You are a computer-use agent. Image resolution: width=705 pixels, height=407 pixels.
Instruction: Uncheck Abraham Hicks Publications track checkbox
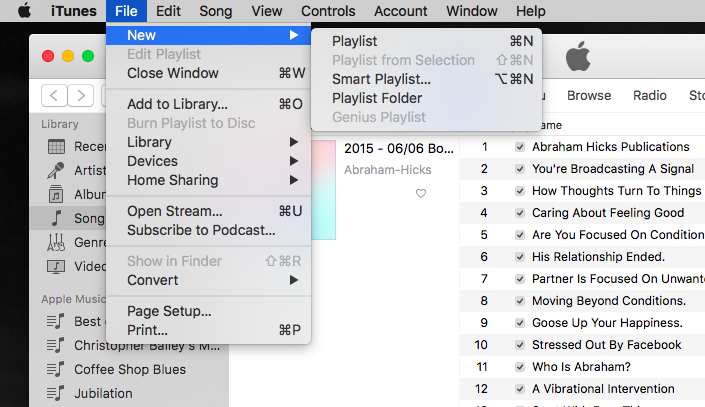tap(520, 147)
